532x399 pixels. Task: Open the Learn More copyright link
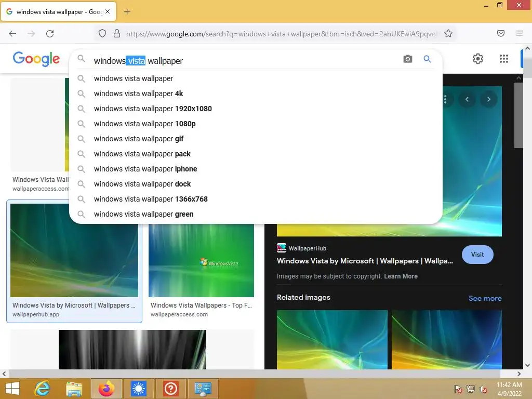(401, 276)
